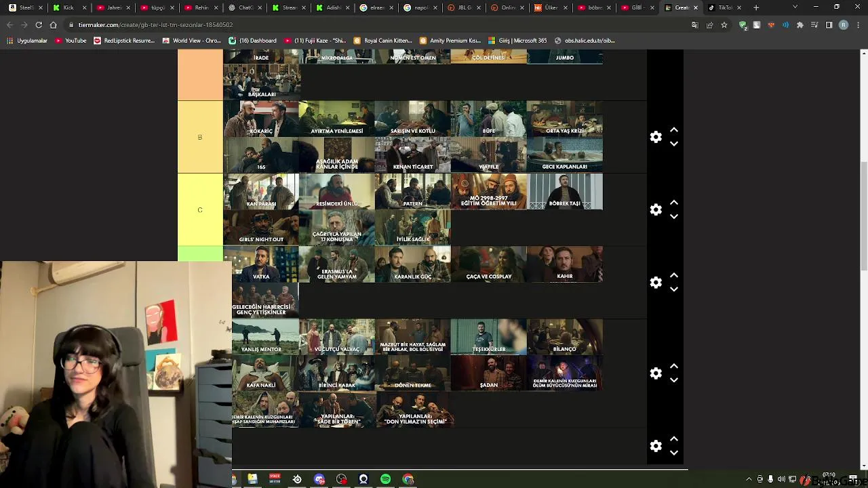The image size is (868, 488).
Task: Open Discord from the taskbar
Action: (319, 479)
